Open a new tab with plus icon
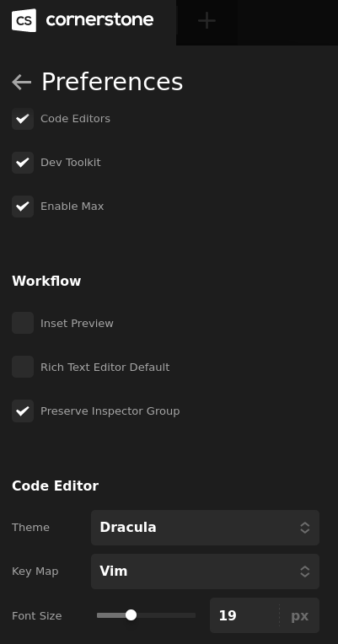The height and width of the screenshot is (644, 338). 207,20
